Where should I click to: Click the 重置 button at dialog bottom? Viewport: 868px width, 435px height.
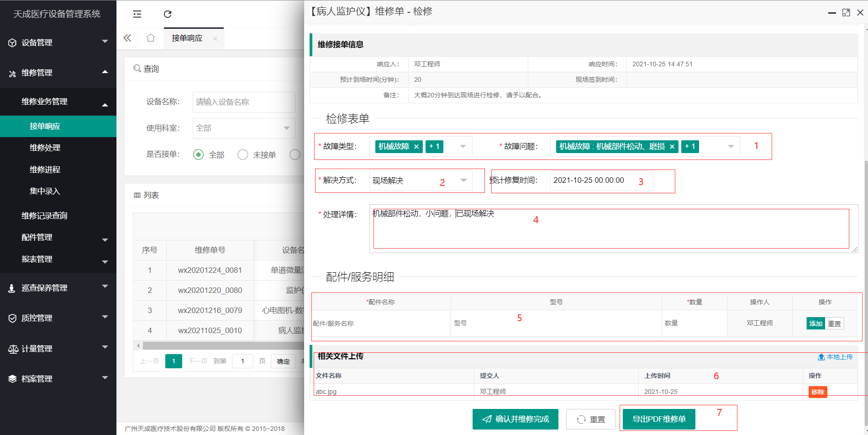[x=591, y=419]
